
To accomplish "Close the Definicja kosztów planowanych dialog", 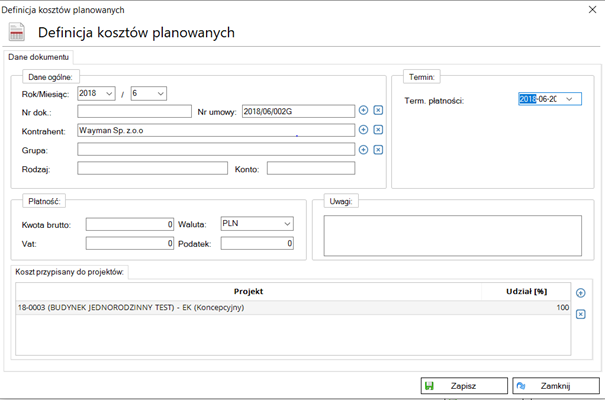I will 593,10.
